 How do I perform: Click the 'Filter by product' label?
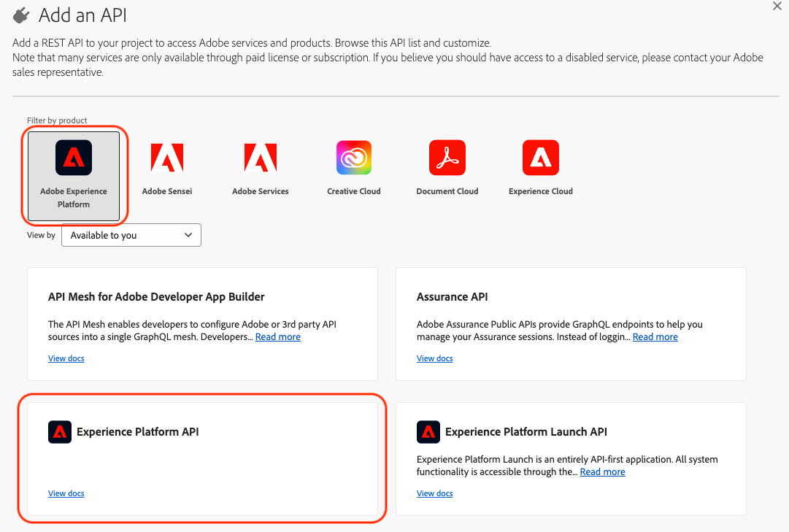[57, 120]
